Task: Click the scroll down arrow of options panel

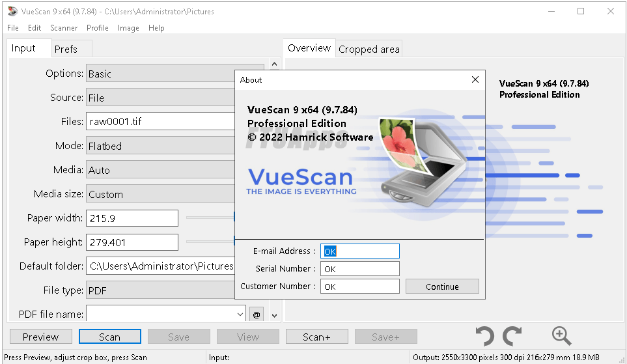Action: coord(274,316)
